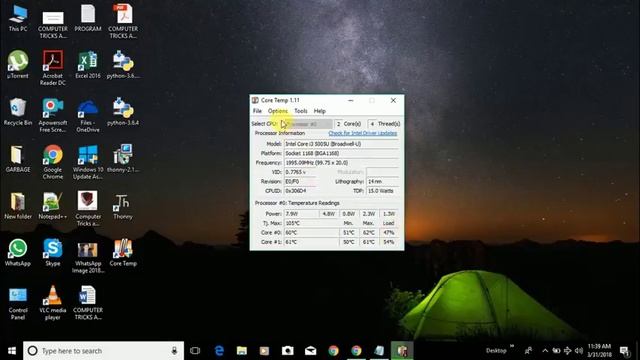The width and height of the screenshot is (640, 360).
Task: Close the Core Temp window
Action: point(393,100)
